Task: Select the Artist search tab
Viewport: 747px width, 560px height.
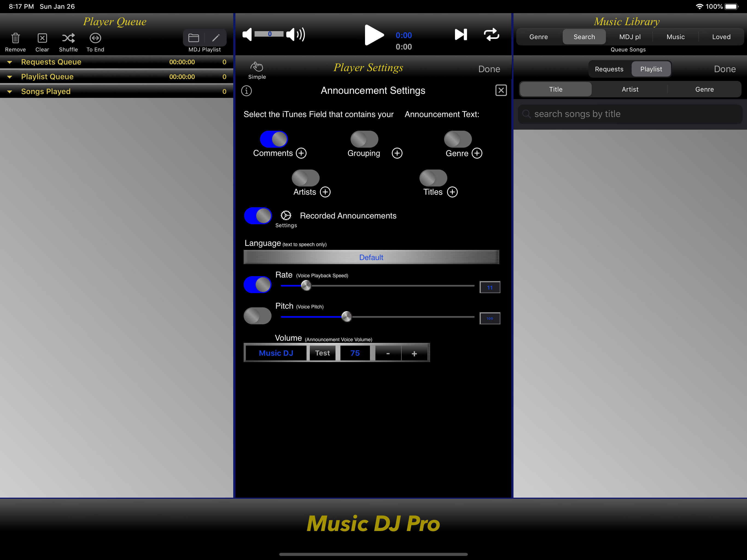Action: (x=630, y=89)
